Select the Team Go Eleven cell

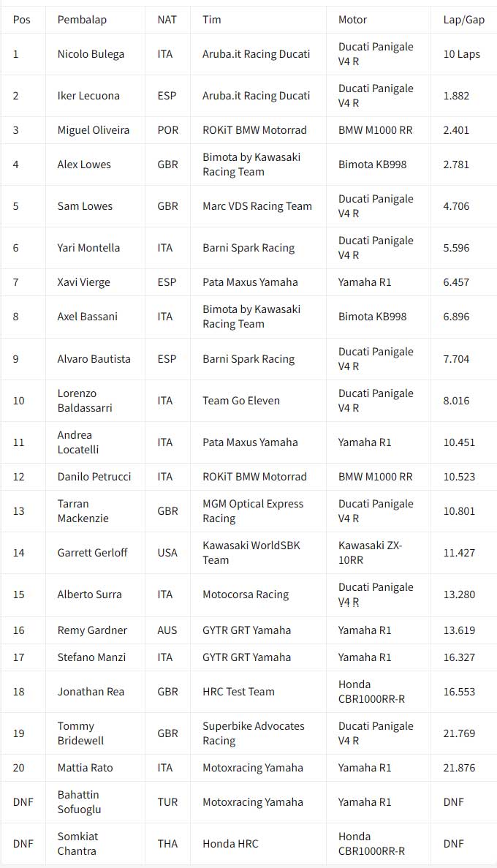pyautogui.click(x=241, y=401)
